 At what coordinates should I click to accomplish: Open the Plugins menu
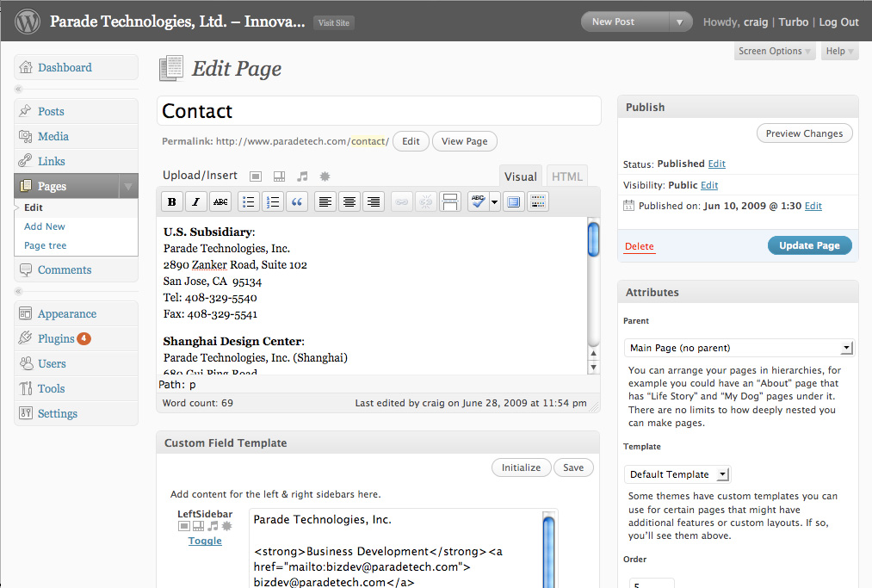pos(77,339)
